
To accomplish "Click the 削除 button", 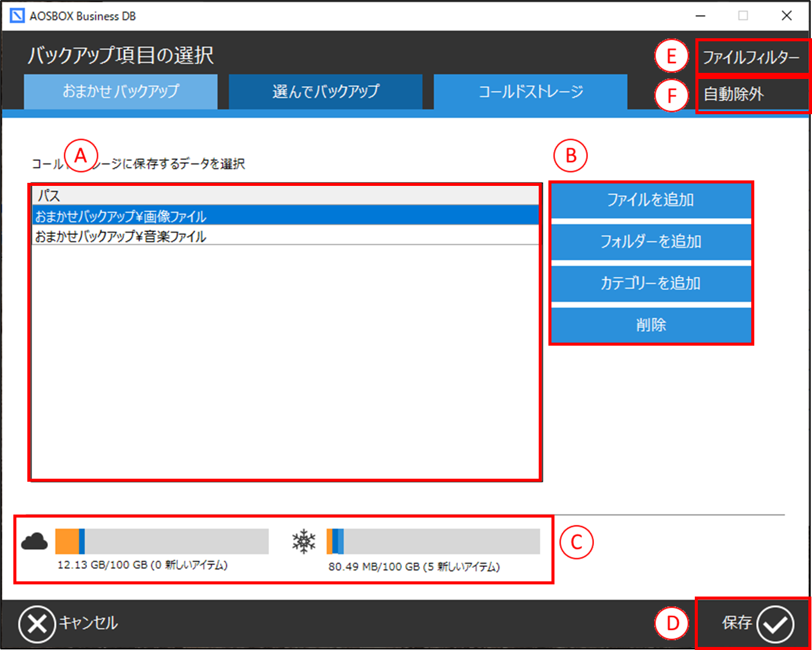I will click(x=651, y=325).
